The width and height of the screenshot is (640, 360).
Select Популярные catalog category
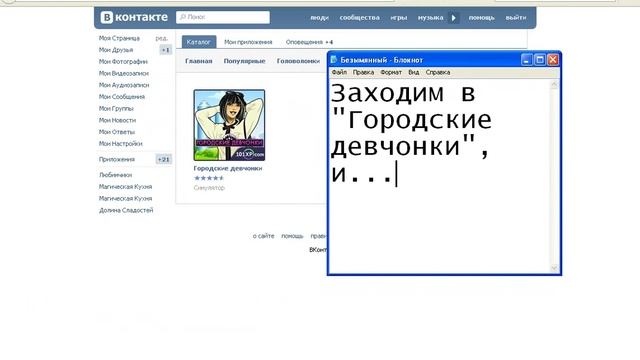(x=244, y=61)
